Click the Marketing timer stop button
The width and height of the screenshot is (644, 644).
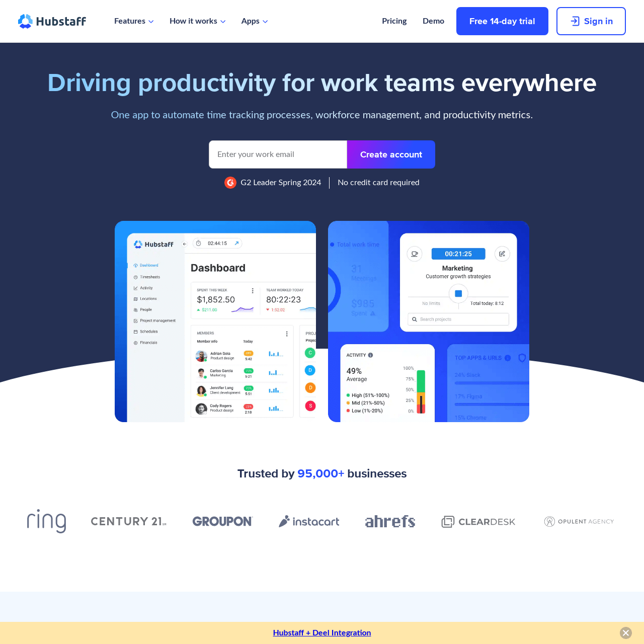tap(458, 293)
